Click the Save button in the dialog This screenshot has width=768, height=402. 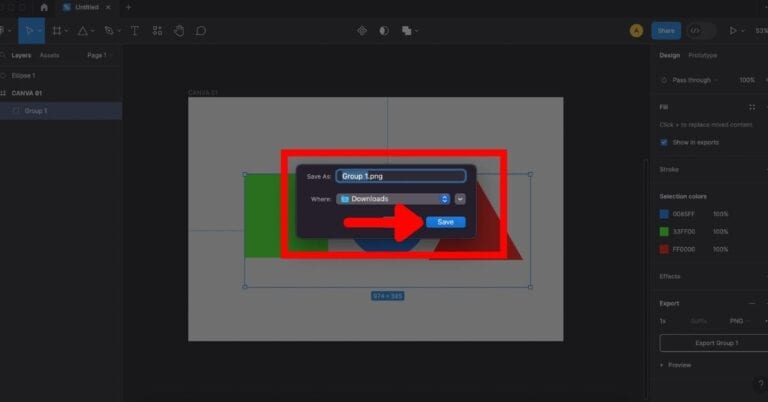tap(445, 222)
